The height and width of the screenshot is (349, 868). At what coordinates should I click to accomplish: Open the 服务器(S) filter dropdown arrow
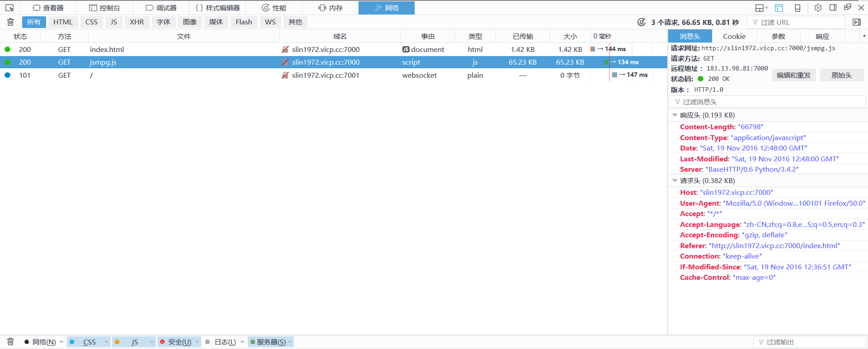pos(290,342)
